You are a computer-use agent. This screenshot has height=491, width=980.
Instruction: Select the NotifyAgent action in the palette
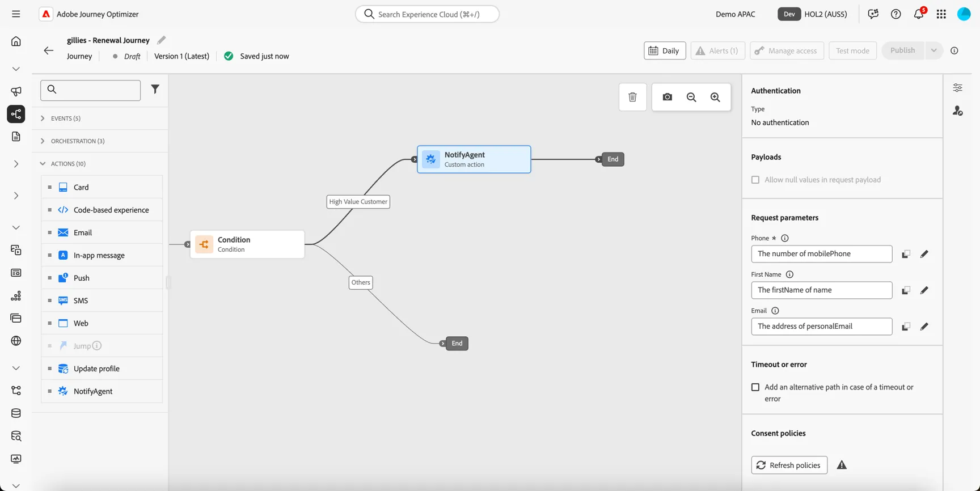point(102,391)
